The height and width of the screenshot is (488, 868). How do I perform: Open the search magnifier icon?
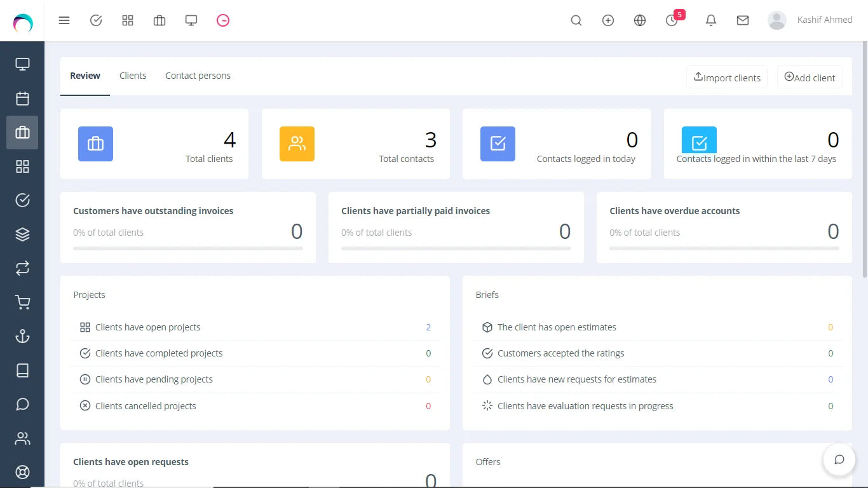pos(576,20)
